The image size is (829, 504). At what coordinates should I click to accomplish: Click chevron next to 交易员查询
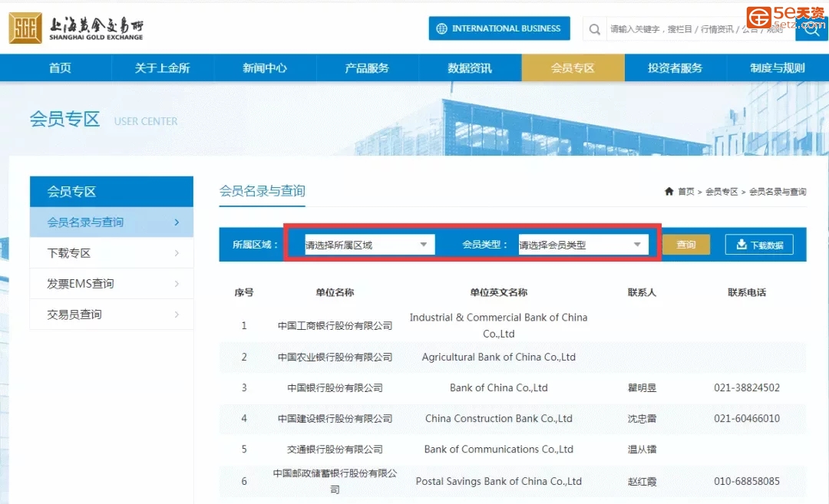pyautogui.click(x=177, y=315)
